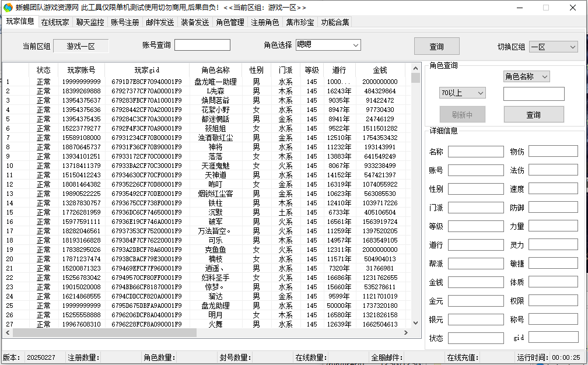
Task: Click the 金钱 column header
Action: (380, 70)
